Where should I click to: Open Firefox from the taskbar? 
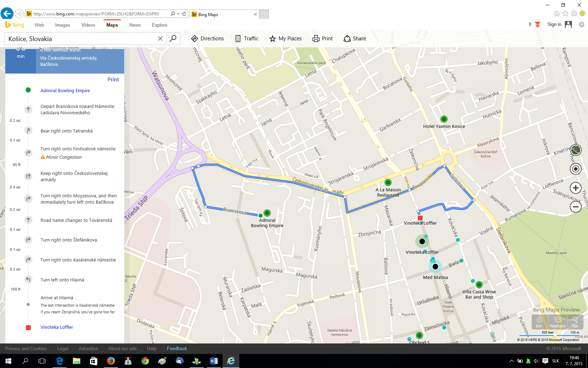(x=111, y=361)
